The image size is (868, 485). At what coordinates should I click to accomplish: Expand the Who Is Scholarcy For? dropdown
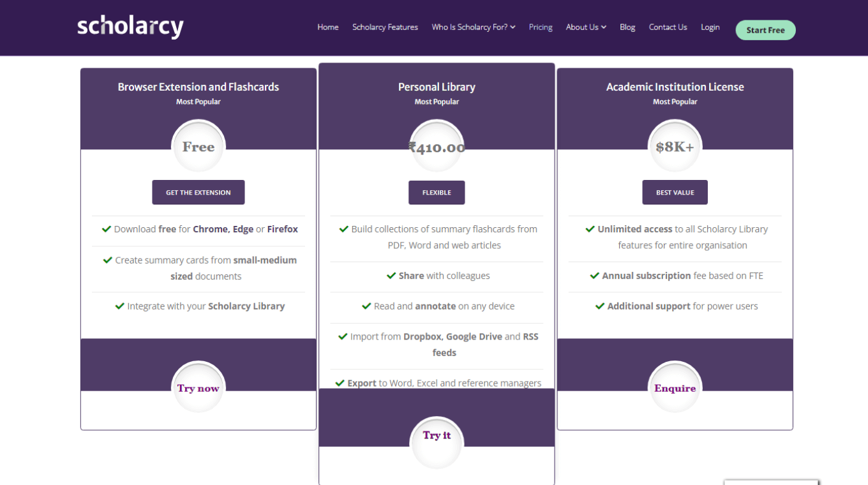[474, 27]
